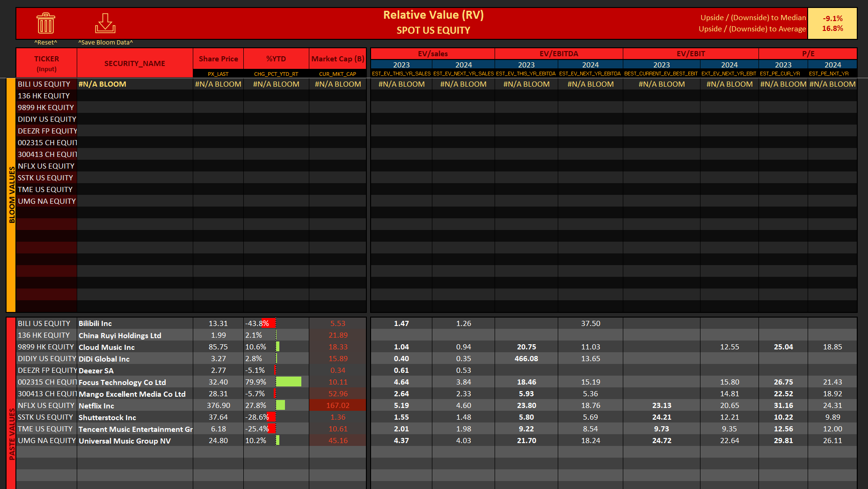The width and height of the screenshot is (868, 489).
Task: Select the Netflix Inc cell
Action: click(135, 406)
